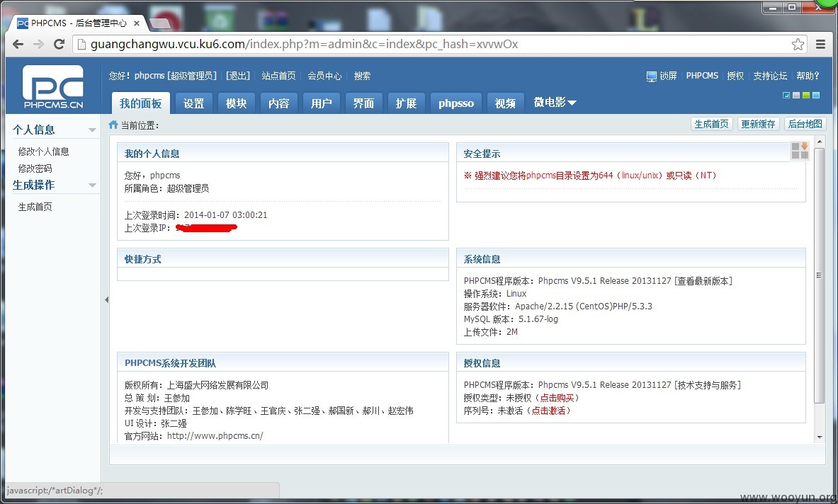
Task: Reload the page with refresh icon
Action: (x=60, y=45)
